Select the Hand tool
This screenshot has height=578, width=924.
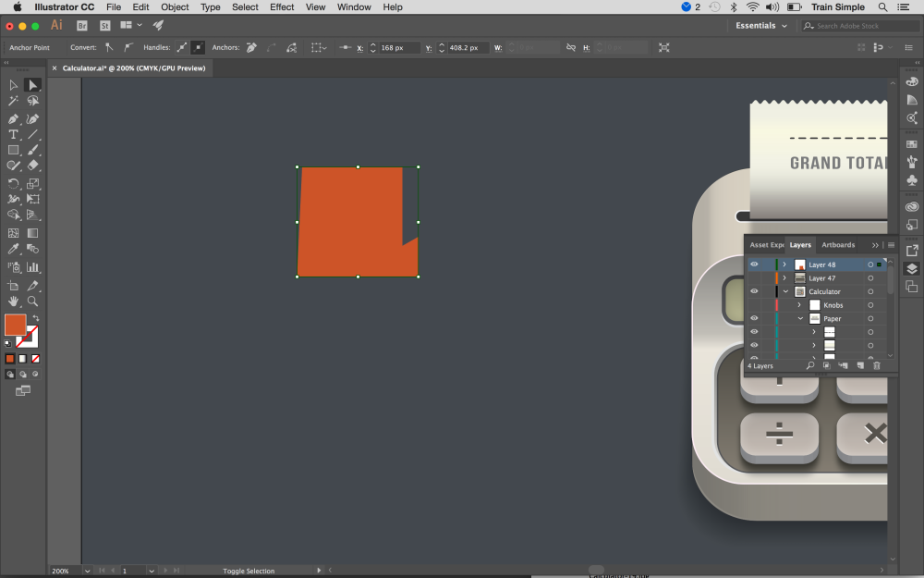coord(13,301)
